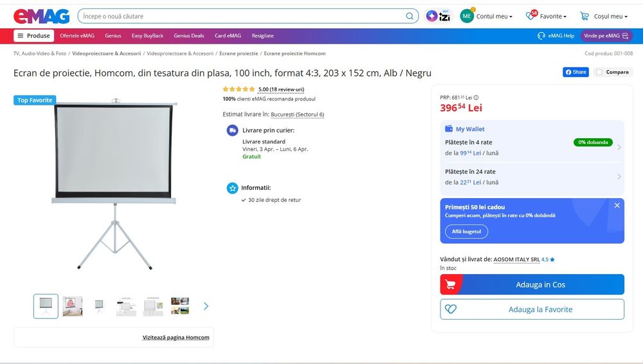Image resolution: width=643 pixels, height=364 pixels.
Task: Click the ME account avatar
Action: point(467,16)
